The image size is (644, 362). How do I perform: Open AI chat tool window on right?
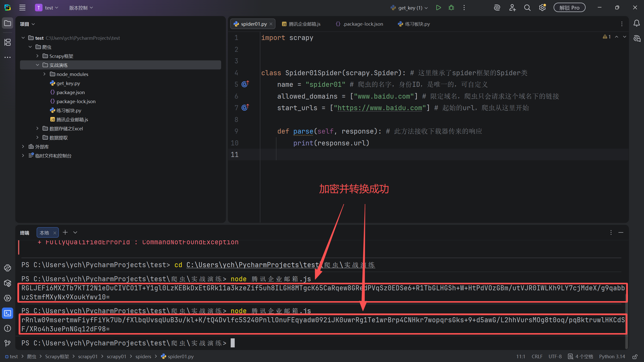click(637, 38)
